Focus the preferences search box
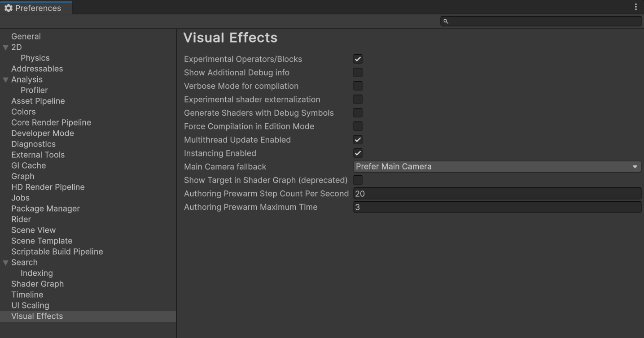The height and width of the screenshot is (338, 644). tap(543, 21)
